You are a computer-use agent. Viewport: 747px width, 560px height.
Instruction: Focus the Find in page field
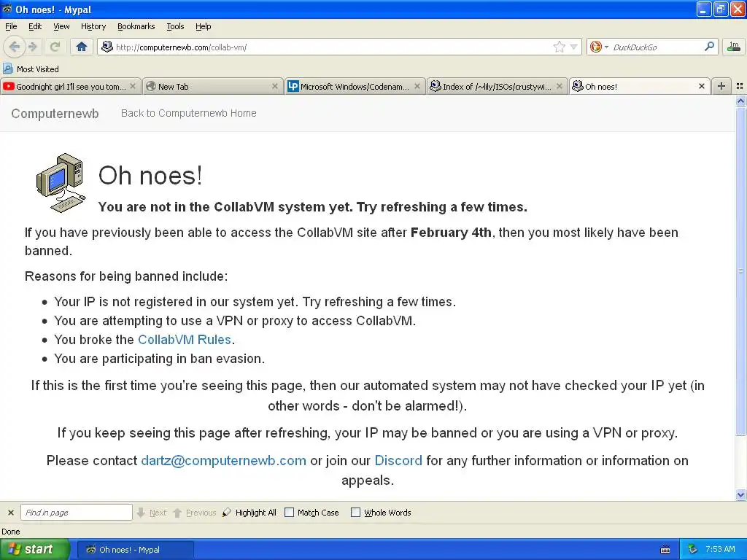(76, 513)
